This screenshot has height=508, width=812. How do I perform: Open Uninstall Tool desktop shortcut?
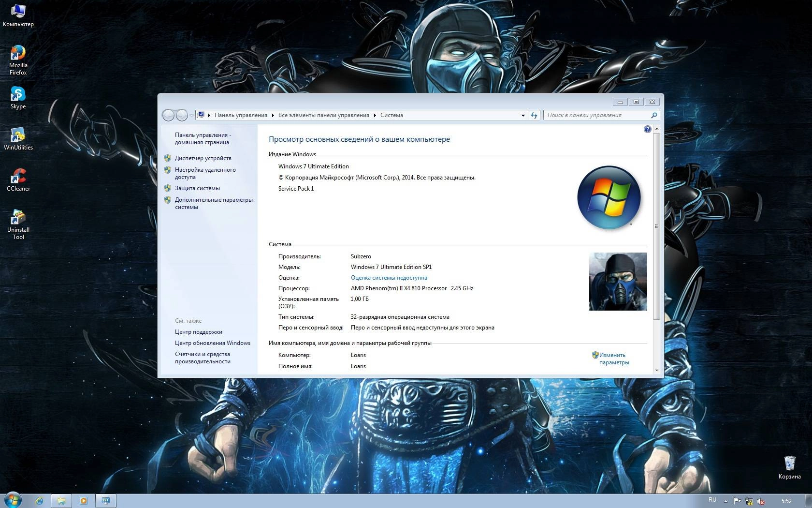[18, 224]
